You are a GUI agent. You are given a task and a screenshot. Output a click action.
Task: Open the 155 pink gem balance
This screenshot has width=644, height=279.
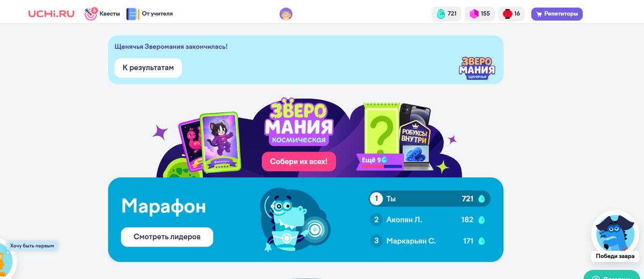[x=480, y=14]
